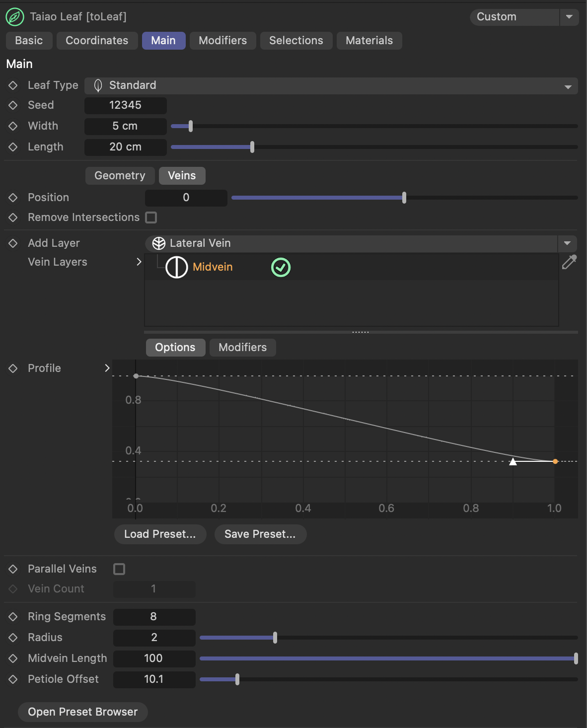Click Open Preset Browser button
The width and height of the screenshot is (587, 728).
pos(83,712)
